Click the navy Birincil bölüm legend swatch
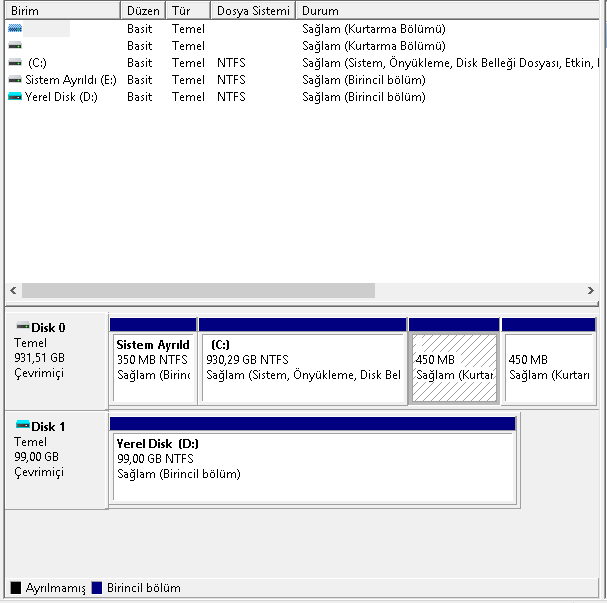This screenshot has width=607, height=603. point(97,588)
